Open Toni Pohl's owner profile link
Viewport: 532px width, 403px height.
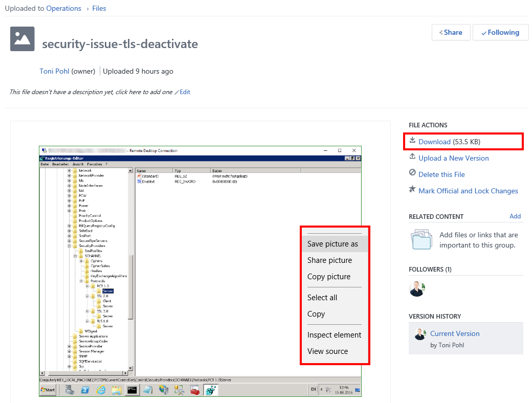54,71
